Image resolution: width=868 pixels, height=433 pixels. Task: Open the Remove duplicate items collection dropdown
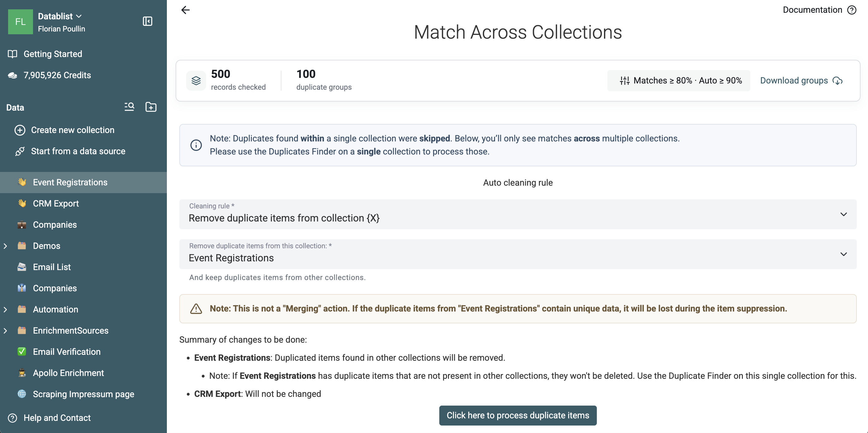pos(517,254)
